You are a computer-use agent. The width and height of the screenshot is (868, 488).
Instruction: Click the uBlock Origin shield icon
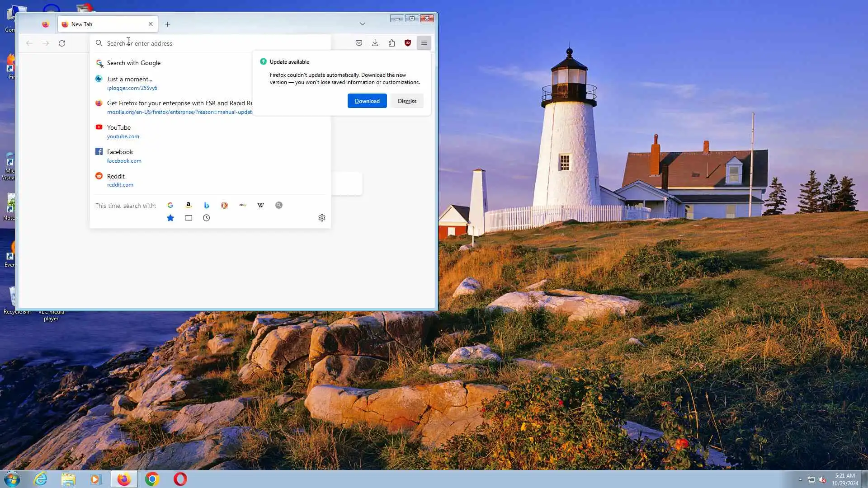(x=408, y=43)
